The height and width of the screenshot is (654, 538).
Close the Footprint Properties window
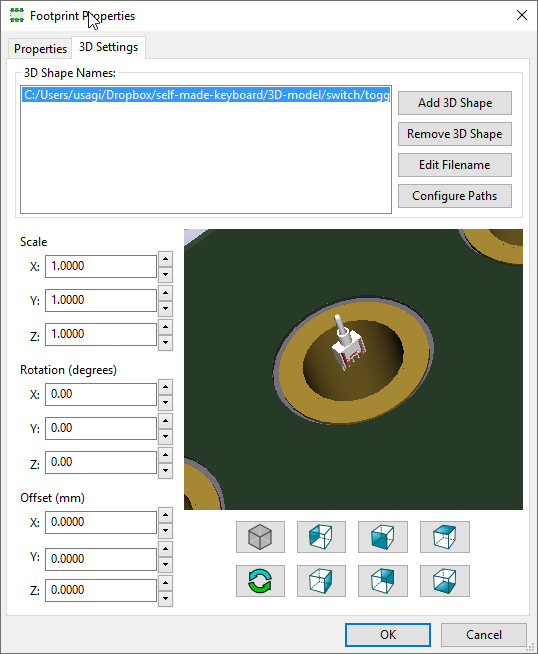[x=522, y=15]
